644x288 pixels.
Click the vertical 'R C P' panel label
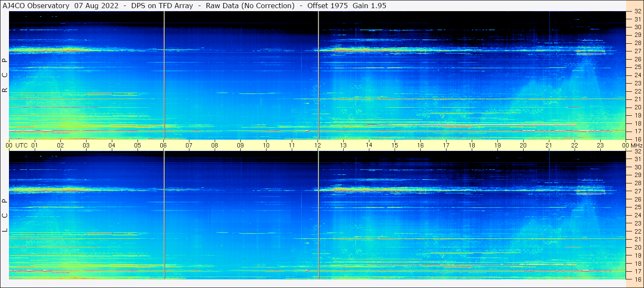pos(5,75)
